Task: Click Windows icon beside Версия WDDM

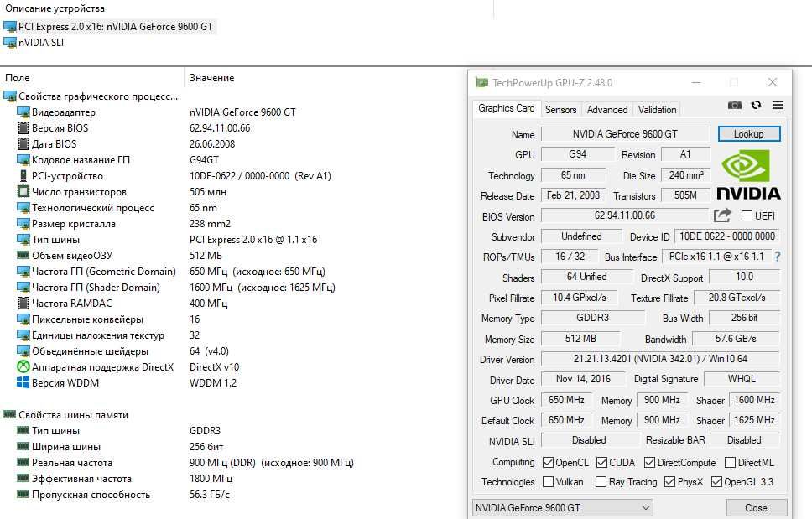Action: (x=23, y=382)
